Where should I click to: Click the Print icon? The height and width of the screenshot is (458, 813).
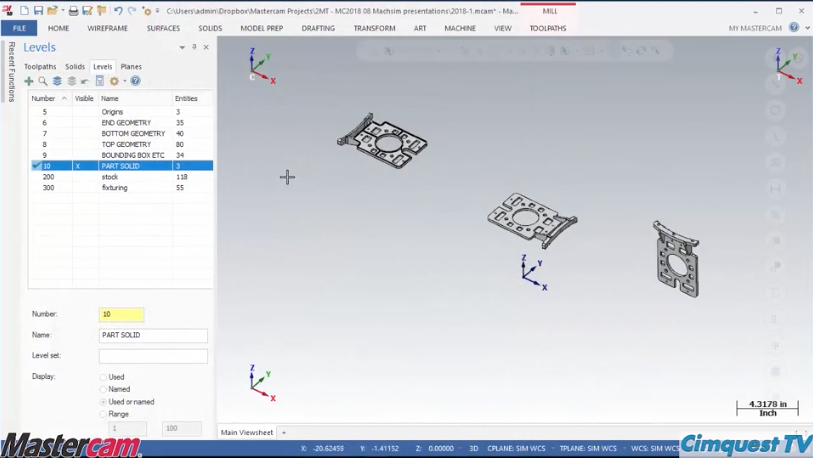point(73,10)
